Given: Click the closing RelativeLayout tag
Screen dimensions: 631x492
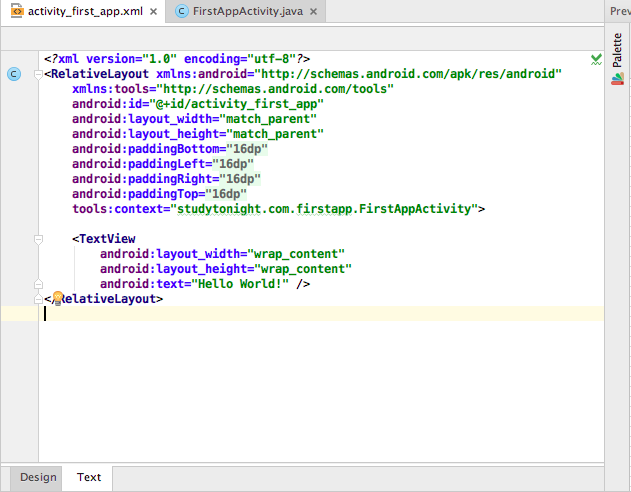Looking at the screenshot, I should pos(103,298).
